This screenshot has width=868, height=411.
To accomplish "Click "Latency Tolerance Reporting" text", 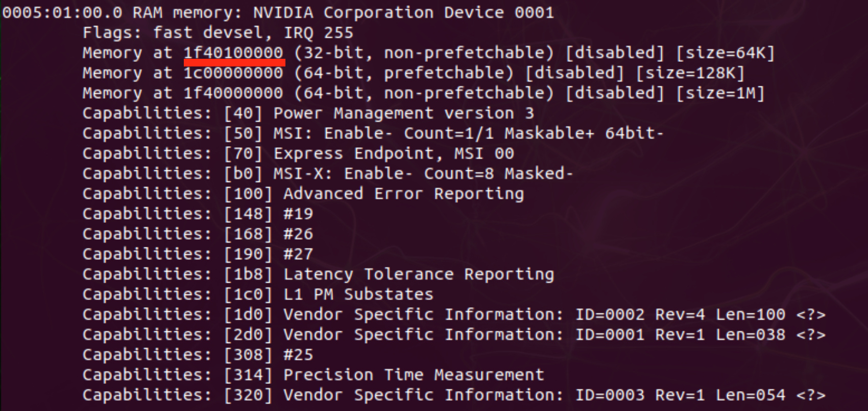I will [x=419, y=275].
